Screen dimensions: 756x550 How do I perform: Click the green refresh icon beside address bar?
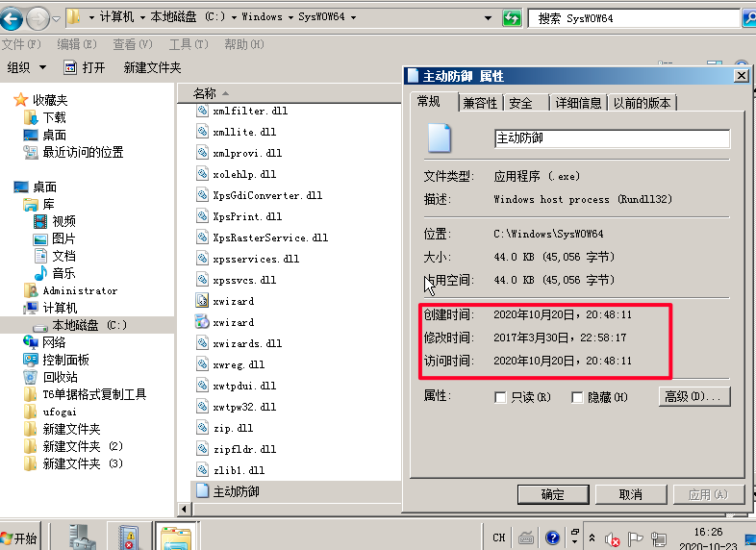[x=512, y=18]
